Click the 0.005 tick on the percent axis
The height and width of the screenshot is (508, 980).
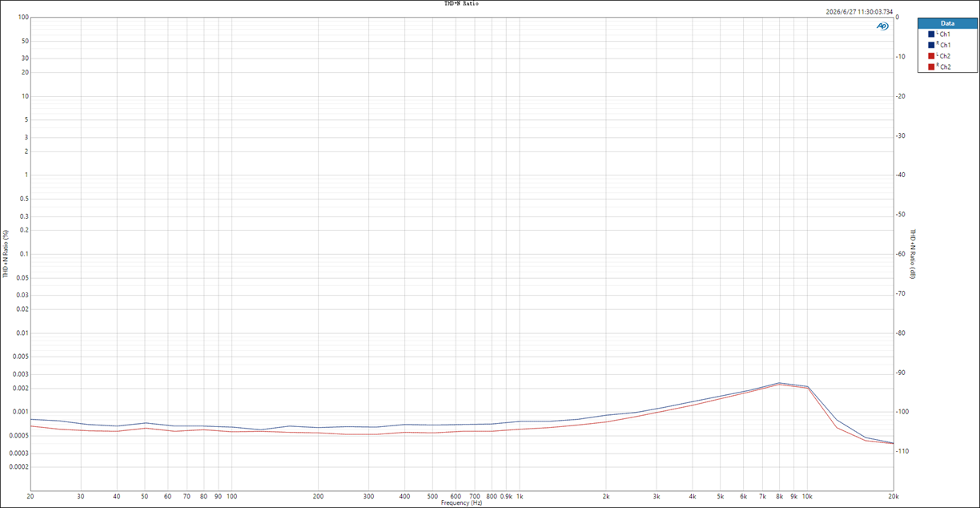20,357
